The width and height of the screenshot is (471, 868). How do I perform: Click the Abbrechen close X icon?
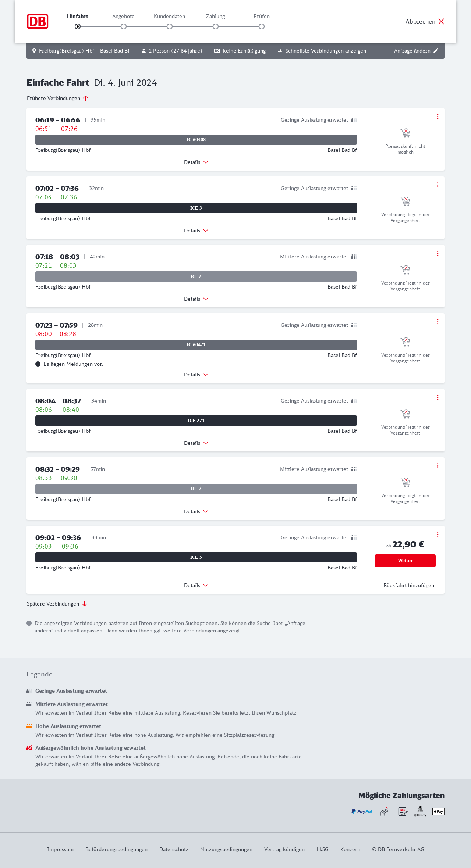point(441,21)
